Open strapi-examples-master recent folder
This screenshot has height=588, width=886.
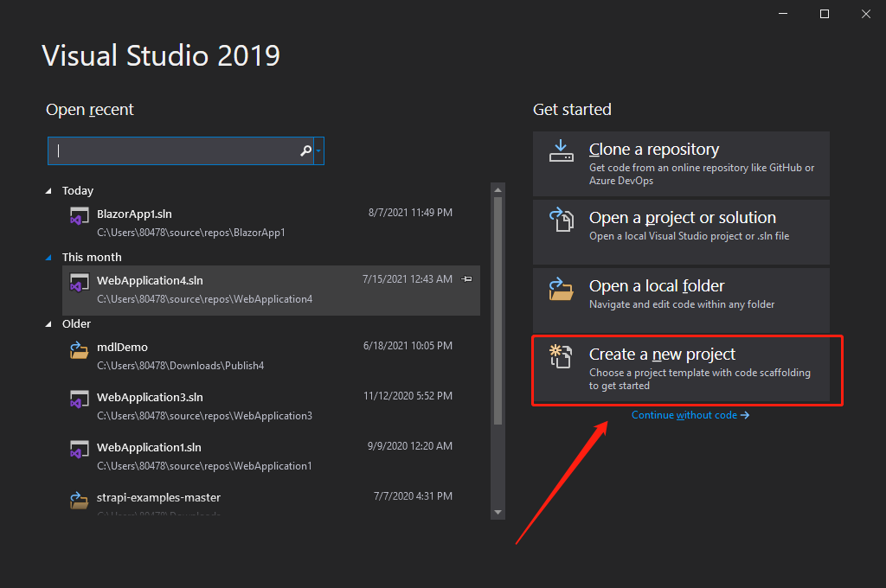point(158,497)
